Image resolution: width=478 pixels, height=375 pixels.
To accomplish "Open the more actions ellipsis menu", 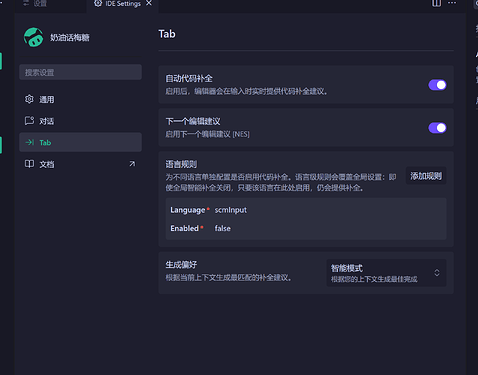I will tap(452, 3).
